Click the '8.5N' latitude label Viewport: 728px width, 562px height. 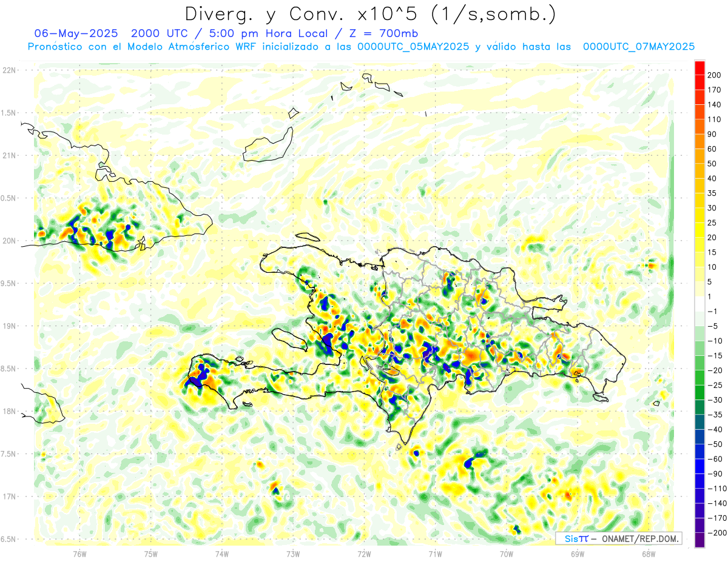coord(9,369)
